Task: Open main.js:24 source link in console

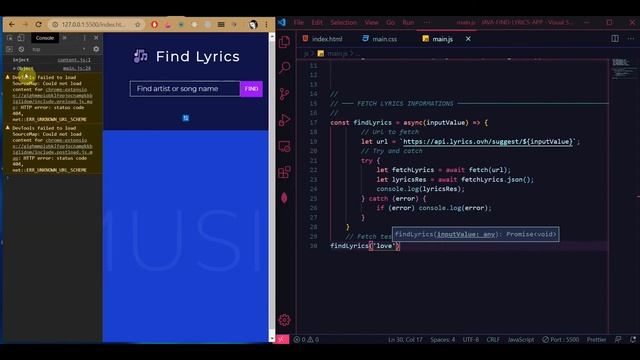Action: pos(77,68)
